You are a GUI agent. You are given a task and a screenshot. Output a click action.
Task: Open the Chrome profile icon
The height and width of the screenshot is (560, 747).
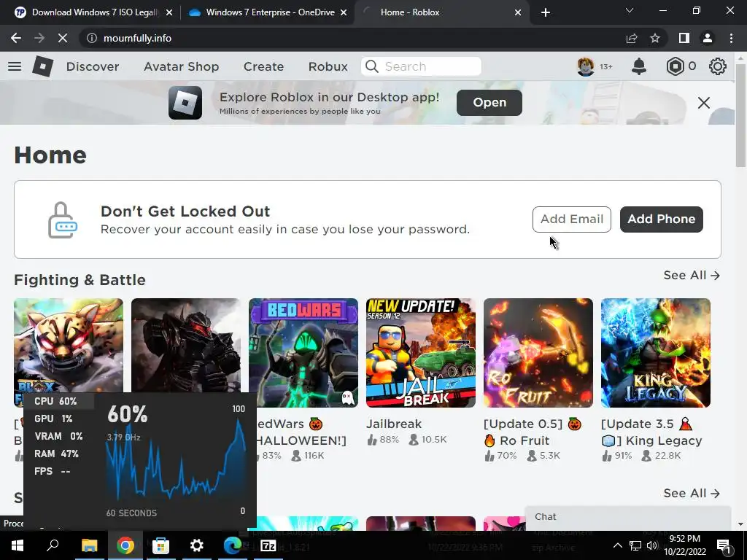click(708, 38)
